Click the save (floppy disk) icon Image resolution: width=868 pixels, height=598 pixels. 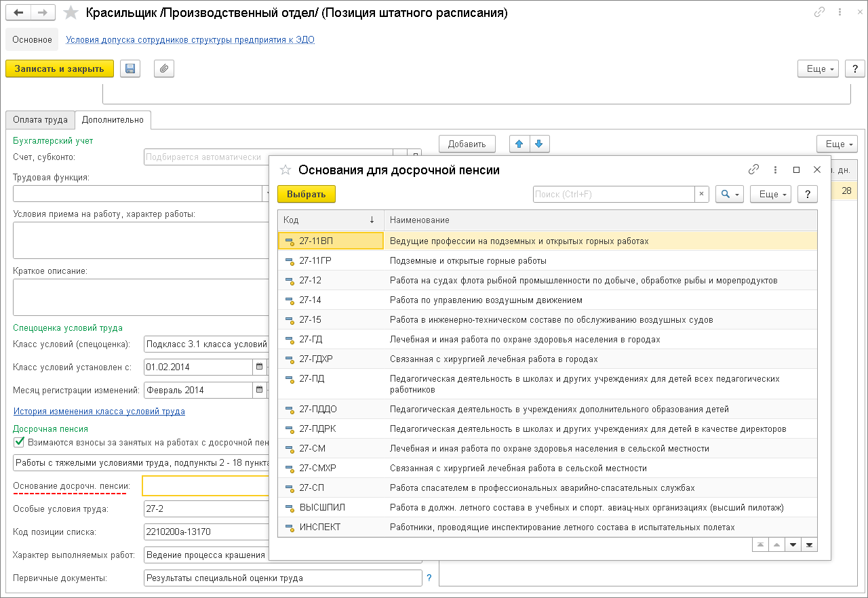[x=130, y=68]
